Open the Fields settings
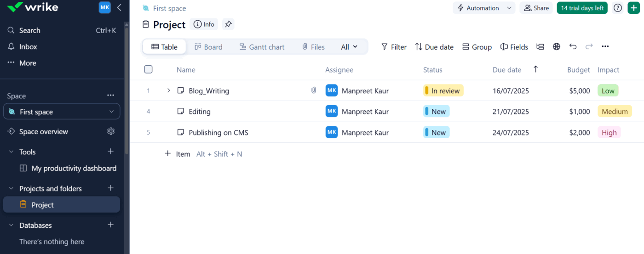This screenshot has height=254, width=644. point(514,47)
